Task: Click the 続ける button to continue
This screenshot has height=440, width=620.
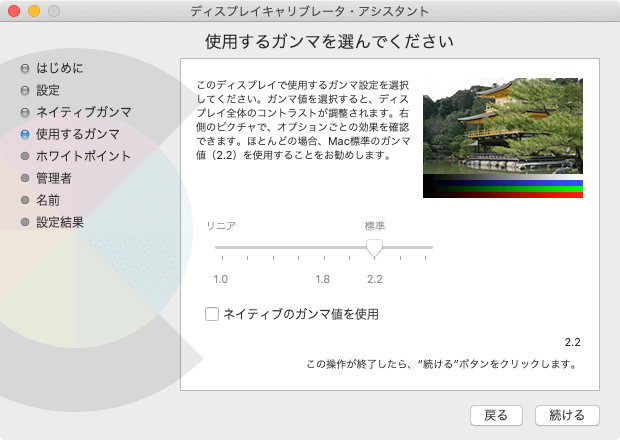Action: tap(567, 415)
